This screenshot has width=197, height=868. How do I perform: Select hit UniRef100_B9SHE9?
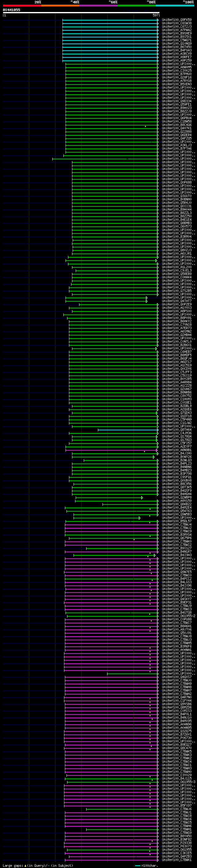tap(177, 33)
